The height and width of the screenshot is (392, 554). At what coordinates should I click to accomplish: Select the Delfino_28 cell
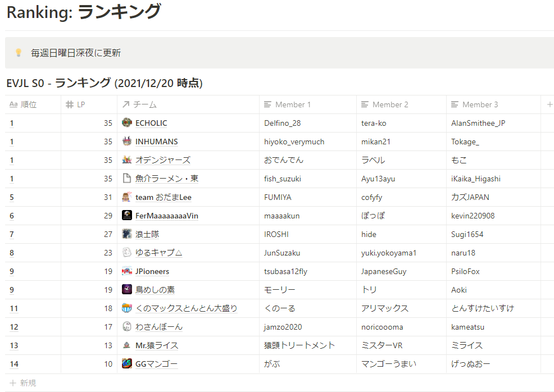point(308,123)
